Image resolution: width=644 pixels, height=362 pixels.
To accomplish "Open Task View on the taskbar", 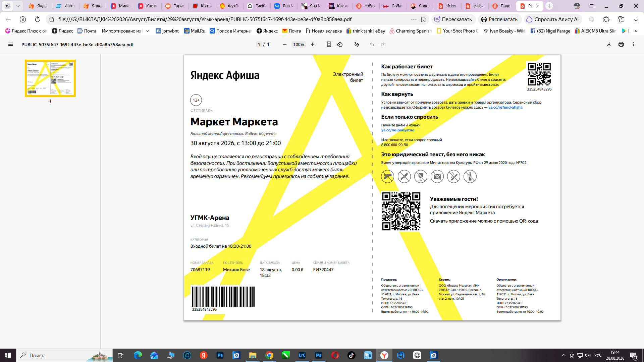I will point(121,355).
